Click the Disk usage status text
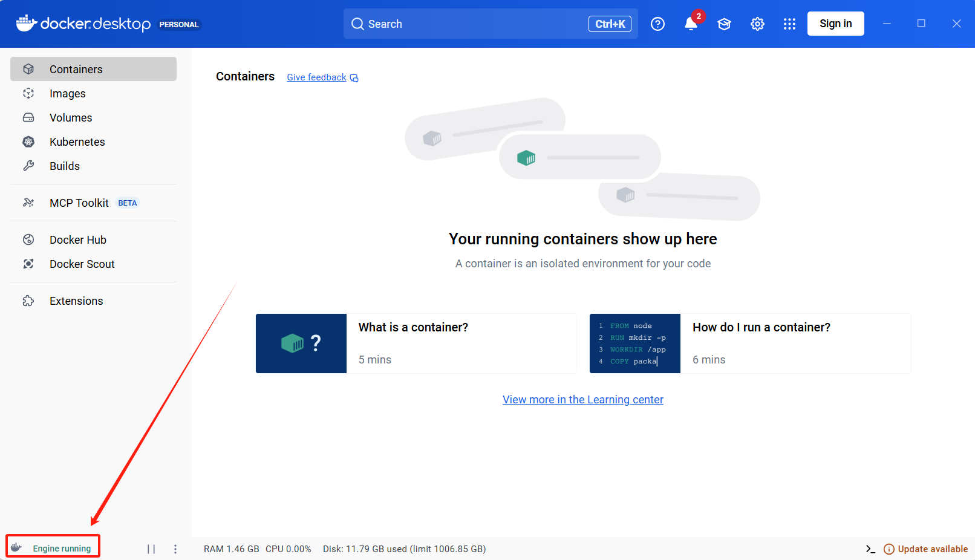This screenshot has width=975, height=560. tap(405, 549)
